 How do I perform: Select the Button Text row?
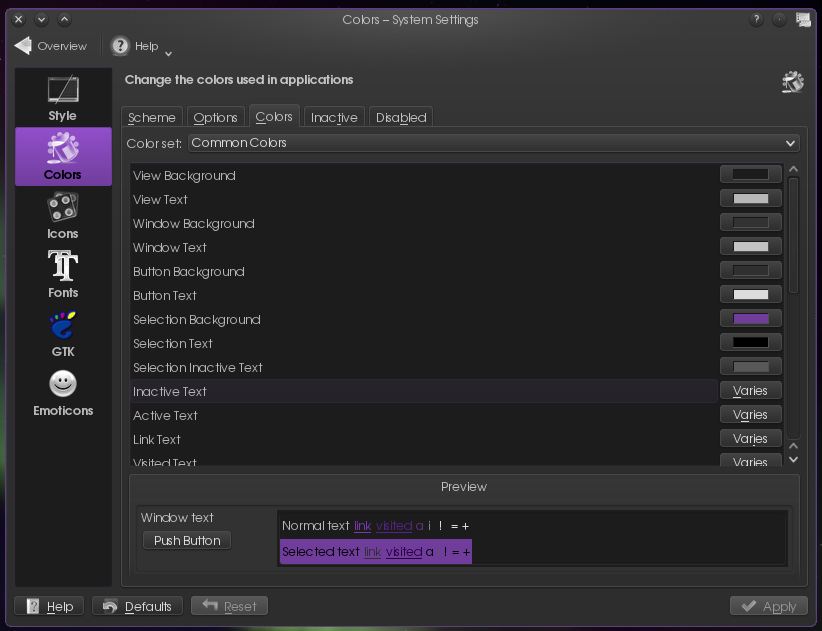pos(424,296)
